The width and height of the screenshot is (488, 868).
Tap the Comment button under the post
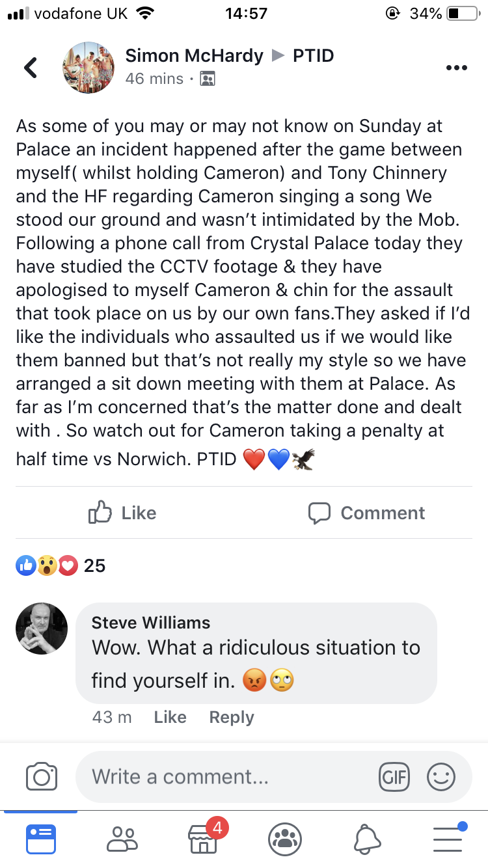pyautogui.click(x=366, y=513)
